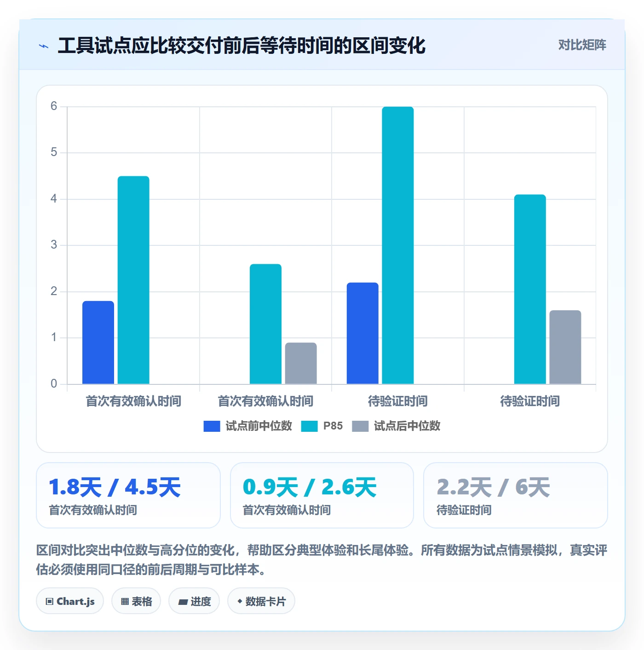The image size is (644, 650).
Task: Click the blue 试点前中位数 legend swatch
Action: click(x=212, y=426)
